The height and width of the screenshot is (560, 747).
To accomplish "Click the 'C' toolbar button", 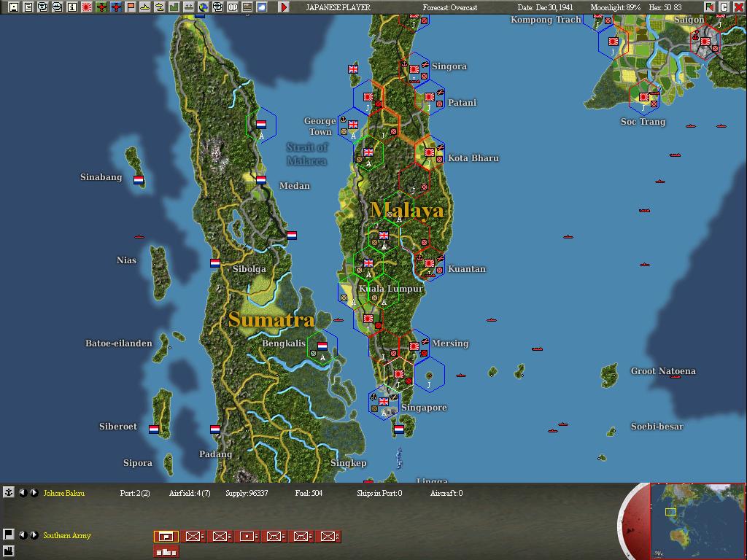I will pyautogui.click(x=724, y=7).
